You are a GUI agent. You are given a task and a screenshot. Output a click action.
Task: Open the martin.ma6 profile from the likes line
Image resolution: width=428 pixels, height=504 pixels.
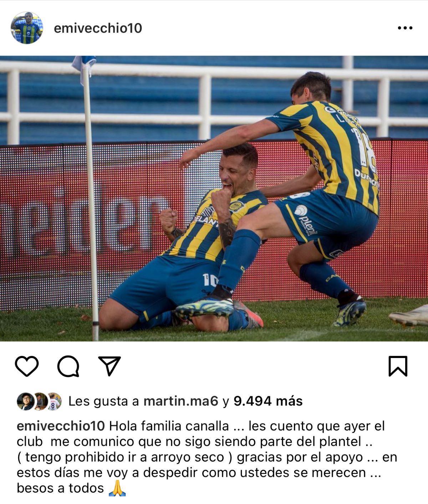pyautogui.click(x=181, y=401)
